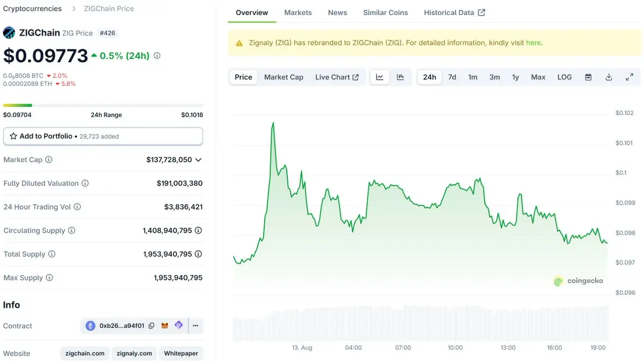Viewport: 644px width, 362px height.
Task: Click the 24h Range progress bar
Action: click(x=103, y=106)
